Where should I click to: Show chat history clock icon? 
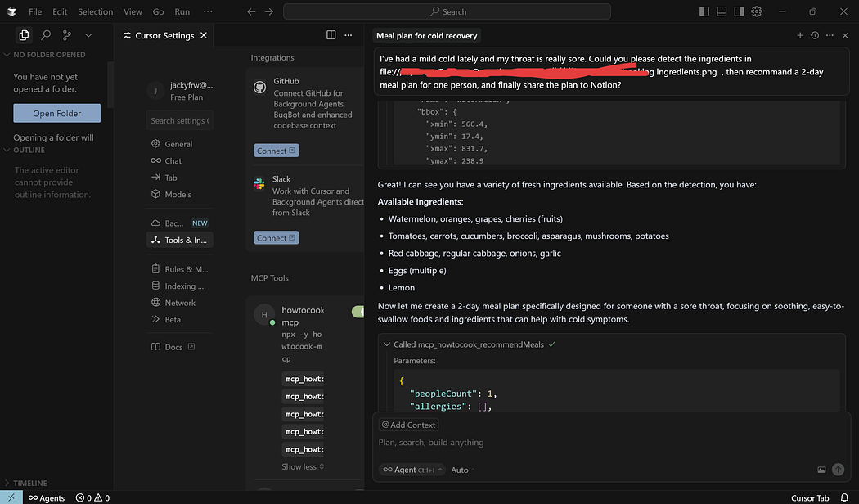815,35
